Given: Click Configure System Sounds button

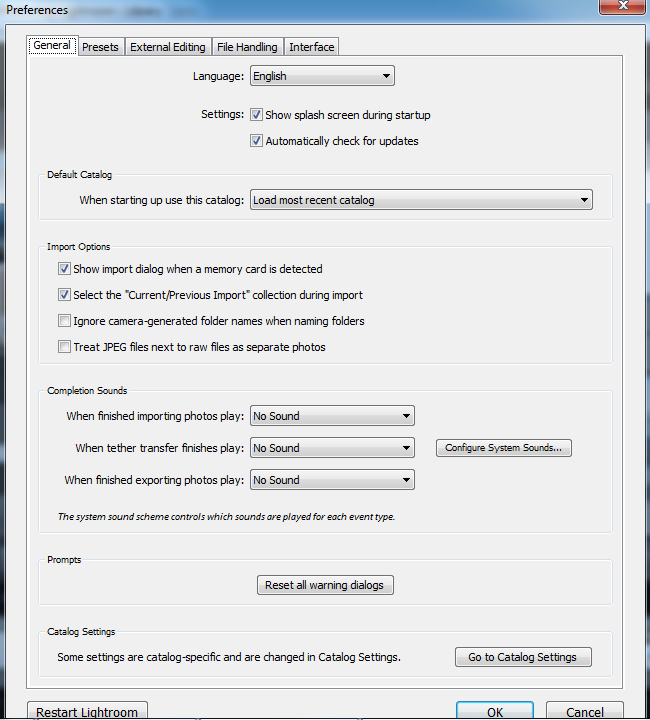Looking at the screenshot, I should (503, 448).
